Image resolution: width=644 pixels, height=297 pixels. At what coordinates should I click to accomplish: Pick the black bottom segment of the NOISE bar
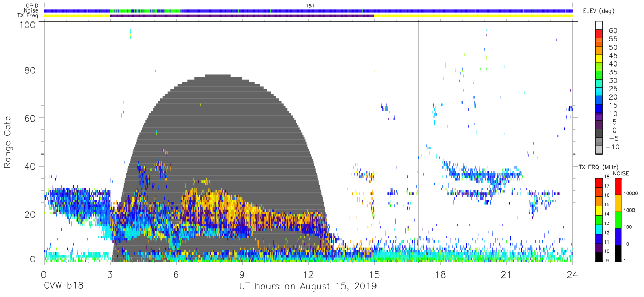click(619, 253)
